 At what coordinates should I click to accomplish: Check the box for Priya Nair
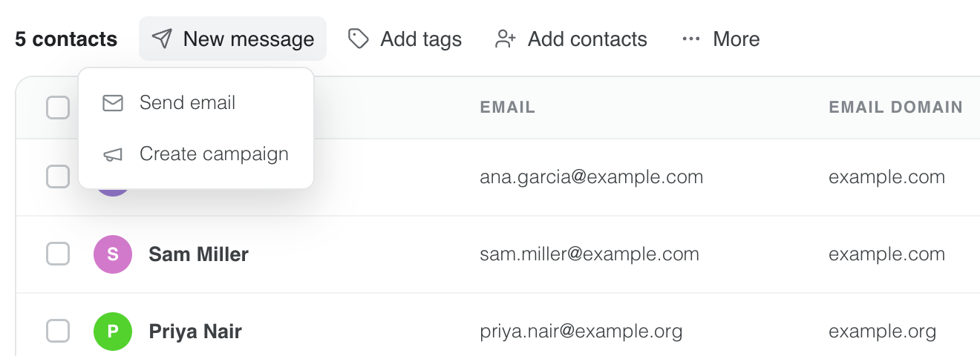click(x=58, y=331)
